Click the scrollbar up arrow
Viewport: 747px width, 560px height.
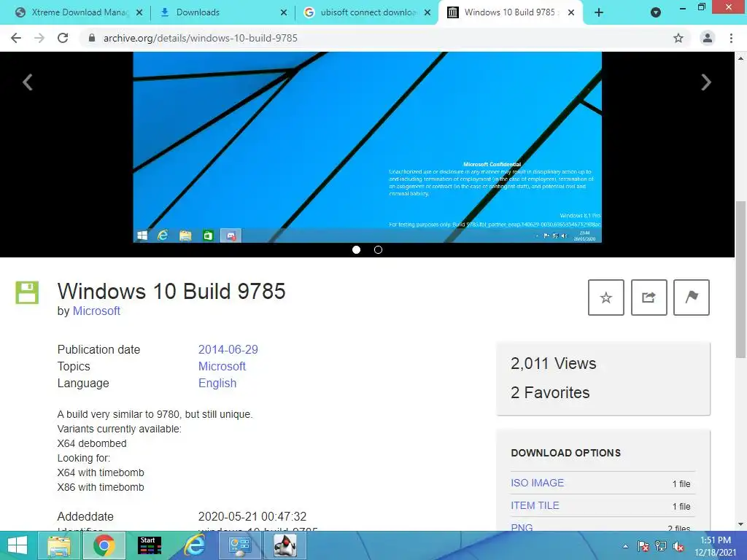click(x=740, y=58)
